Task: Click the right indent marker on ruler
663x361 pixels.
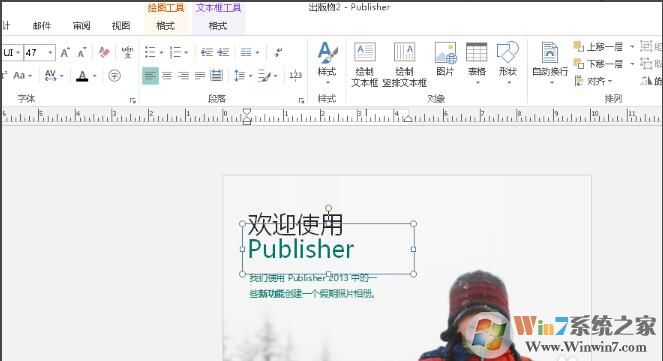Action: point(408,119)
